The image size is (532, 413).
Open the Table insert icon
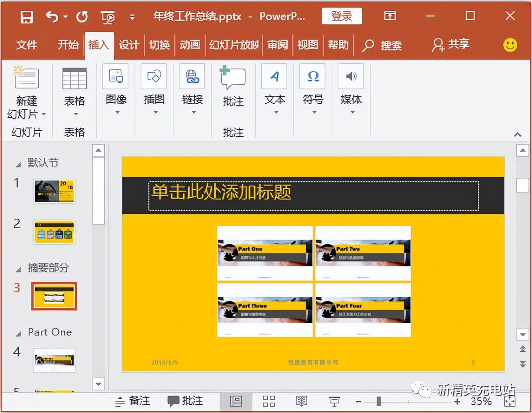coord(75,79)
